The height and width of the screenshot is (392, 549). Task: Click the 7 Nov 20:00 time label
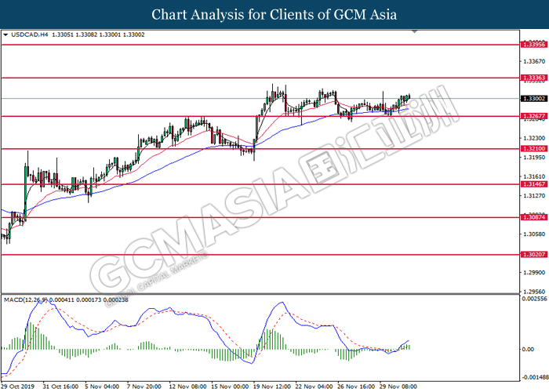143,387
